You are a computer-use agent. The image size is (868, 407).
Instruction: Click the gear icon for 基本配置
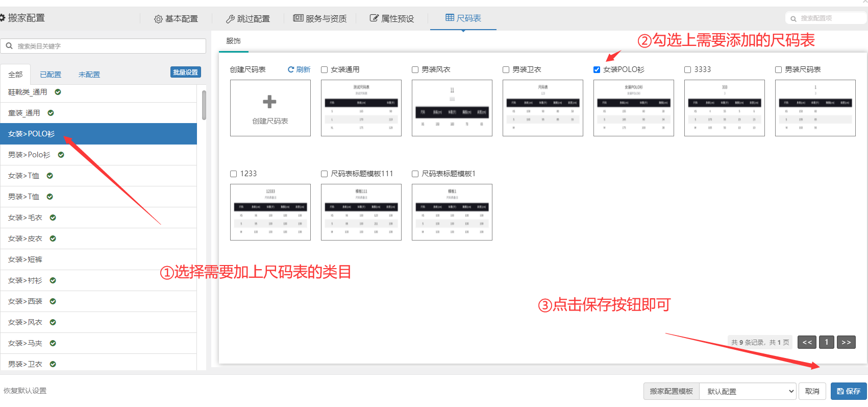tap(158, 19)
